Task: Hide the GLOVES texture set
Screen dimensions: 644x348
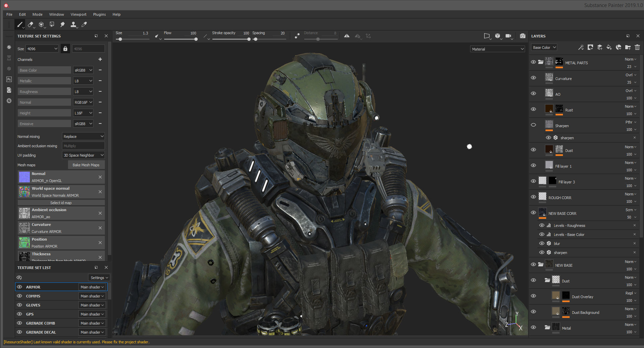Action: click(x=19, y=305)
